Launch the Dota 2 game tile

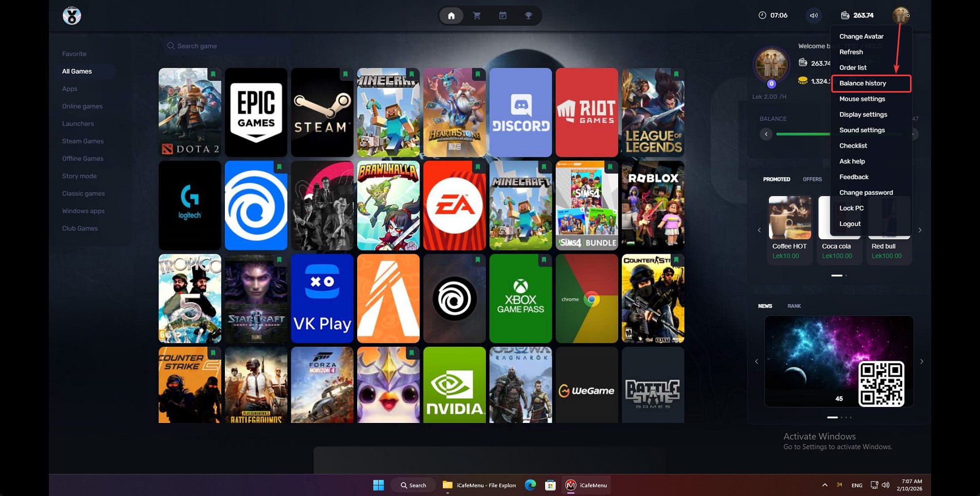(x=190, y=112)
